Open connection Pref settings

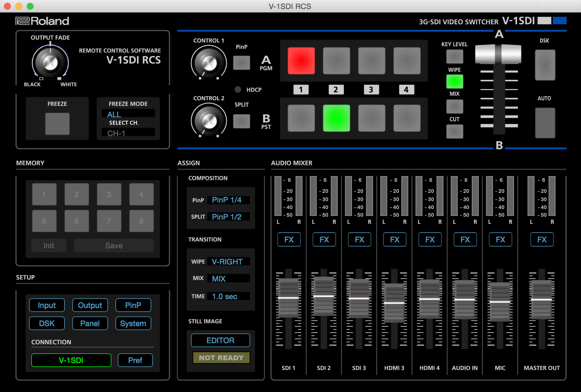[135, 360]
